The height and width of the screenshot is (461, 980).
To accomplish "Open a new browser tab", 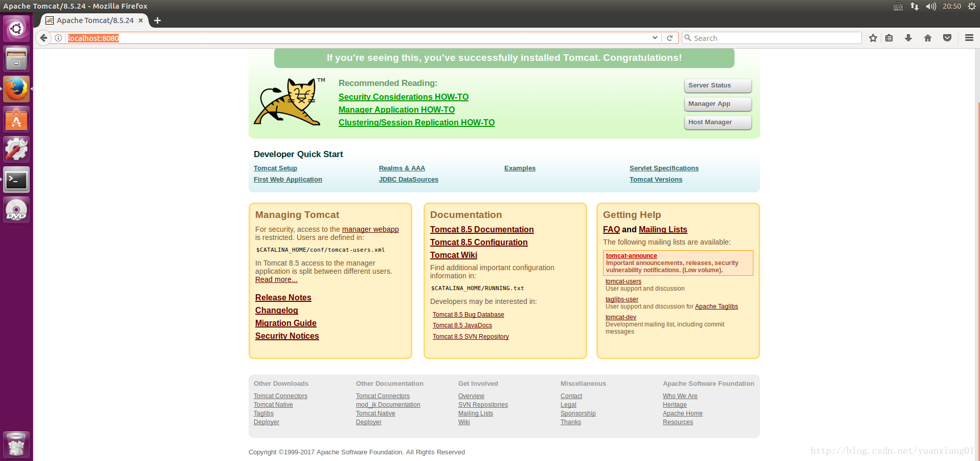I will 158,20.
